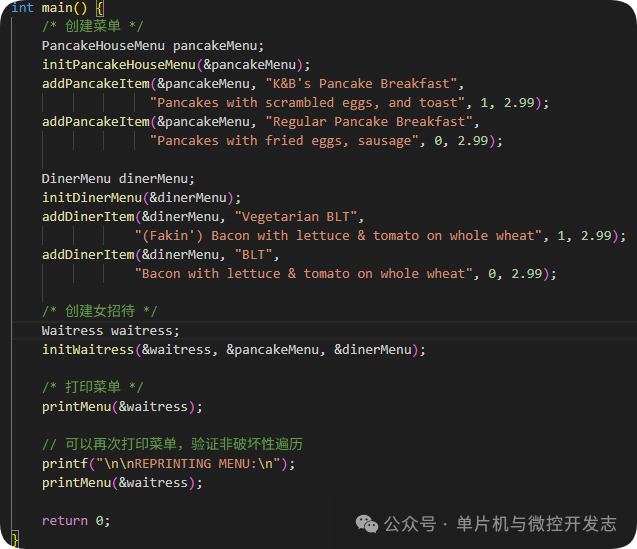Click the comment '/* 创建女招待 */'

100,312
